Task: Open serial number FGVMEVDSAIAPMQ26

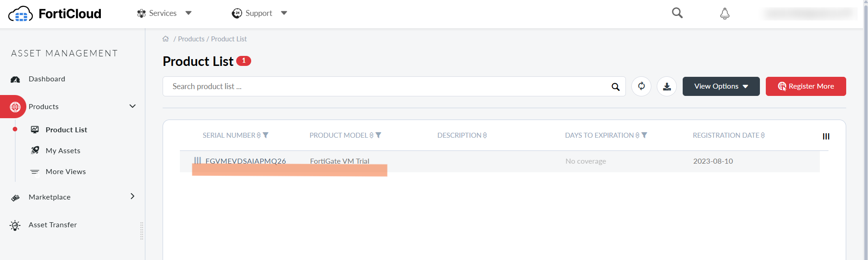Action: pos(246,161)
